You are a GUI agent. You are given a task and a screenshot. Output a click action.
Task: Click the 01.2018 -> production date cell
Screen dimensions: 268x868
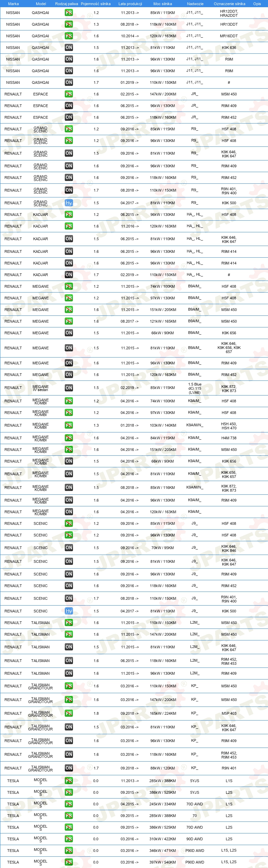(130, 425)
